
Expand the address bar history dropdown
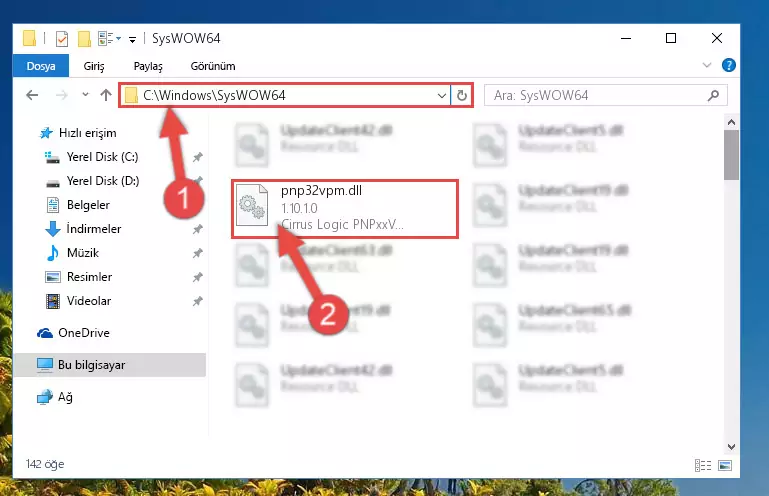442,95
